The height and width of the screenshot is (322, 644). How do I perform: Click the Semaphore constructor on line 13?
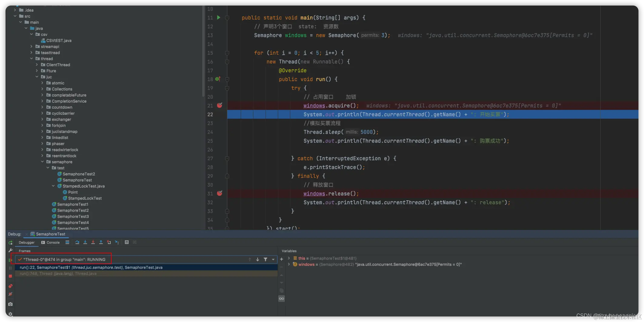tap(342, 35)
